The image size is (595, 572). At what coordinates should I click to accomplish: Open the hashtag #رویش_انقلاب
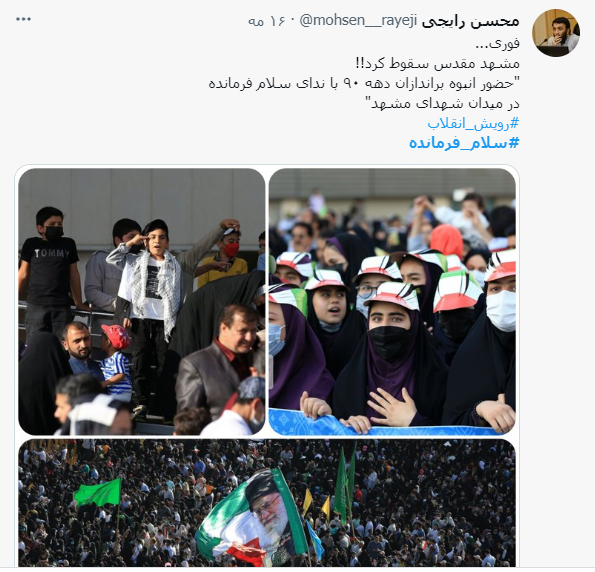[473, 123]
